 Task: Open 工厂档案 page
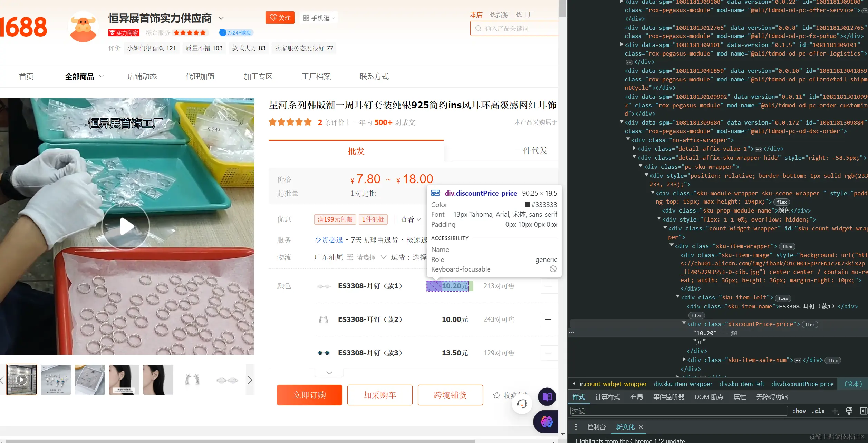coord(316,77)
